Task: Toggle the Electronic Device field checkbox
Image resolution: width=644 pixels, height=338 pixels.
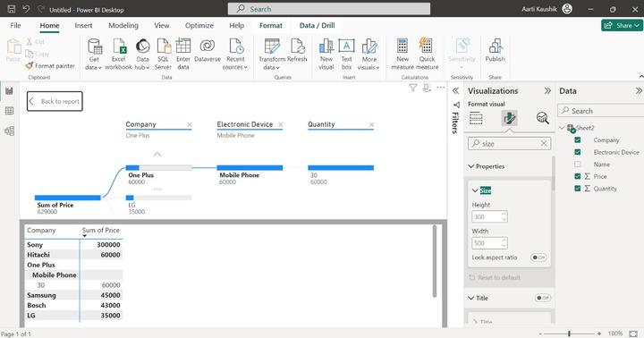Action: click(x=578, y=152)
